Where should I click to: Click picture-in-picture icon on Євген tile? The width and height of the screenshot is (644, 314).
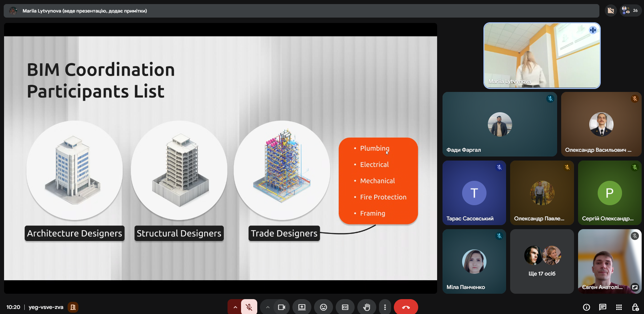click(x=635, y=287)
